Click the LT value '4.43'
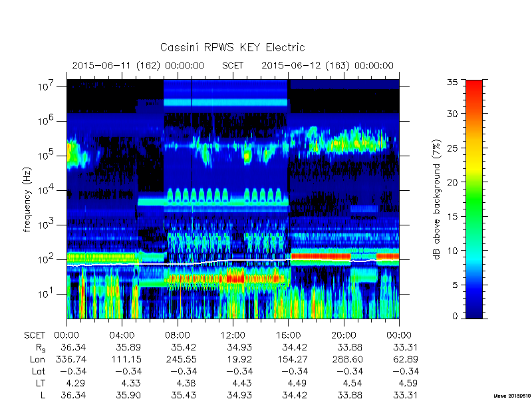532x399 pixels. [x=241, y=384]
